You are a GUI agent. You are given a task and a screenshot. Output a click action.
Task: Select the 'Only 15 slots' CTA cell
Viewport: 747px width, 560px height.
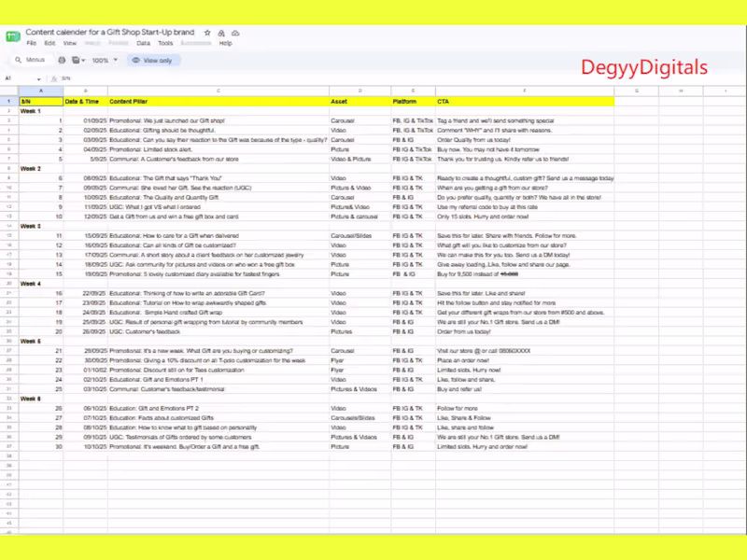tap(525, 217)
